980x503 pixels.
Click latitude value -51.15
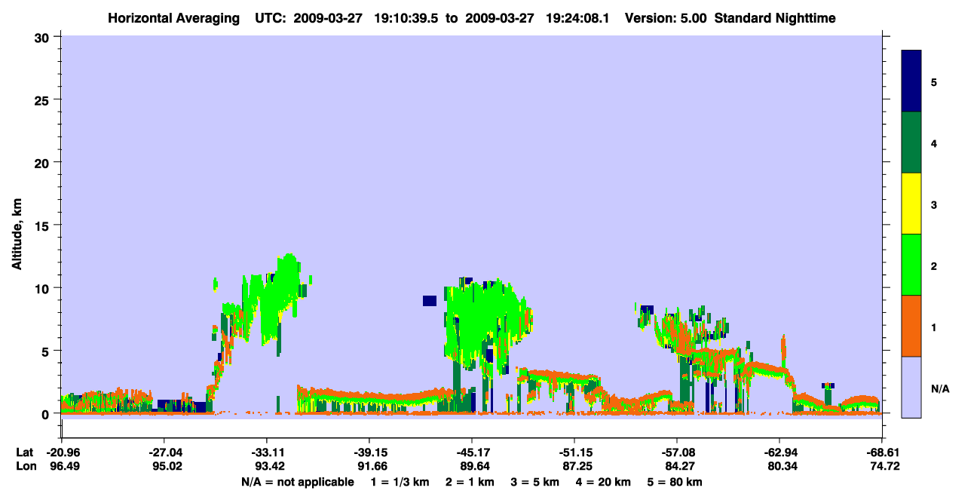[x=574, y=452]
